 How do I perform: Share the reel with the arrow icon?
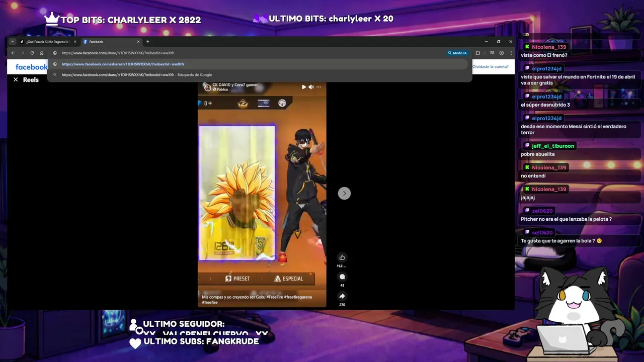pyautogui.click(x=342, y=296)
